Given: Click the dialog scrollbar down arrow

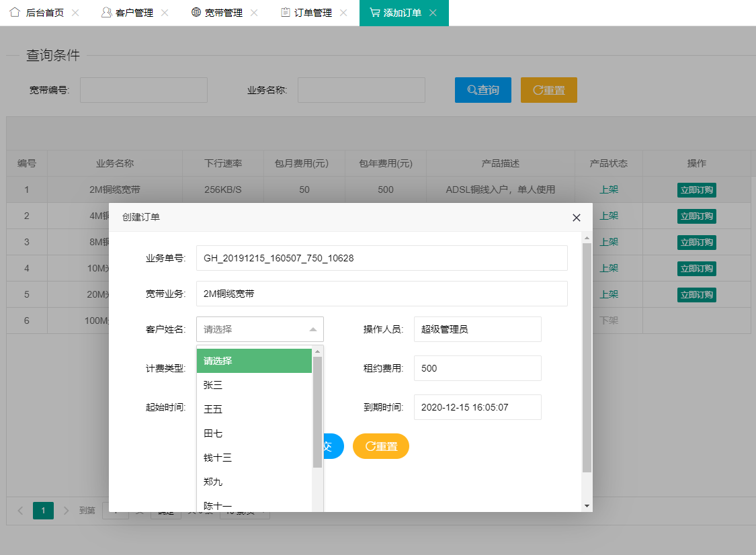Looking at the screenshot, I should (587, 506).
